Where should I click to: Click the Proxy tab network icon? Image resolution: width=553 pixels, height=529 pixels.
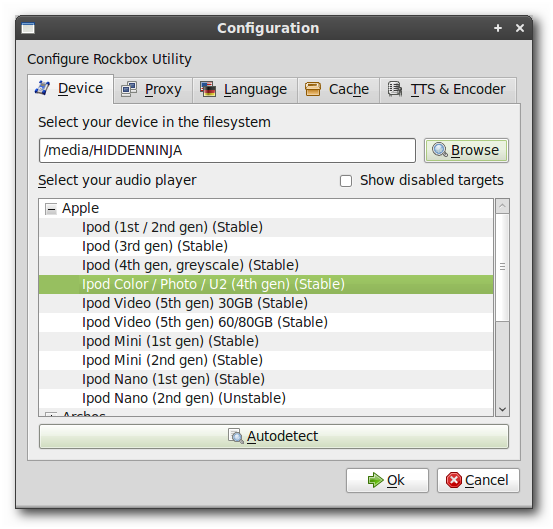pyautogui.click(x=129, y=89)
